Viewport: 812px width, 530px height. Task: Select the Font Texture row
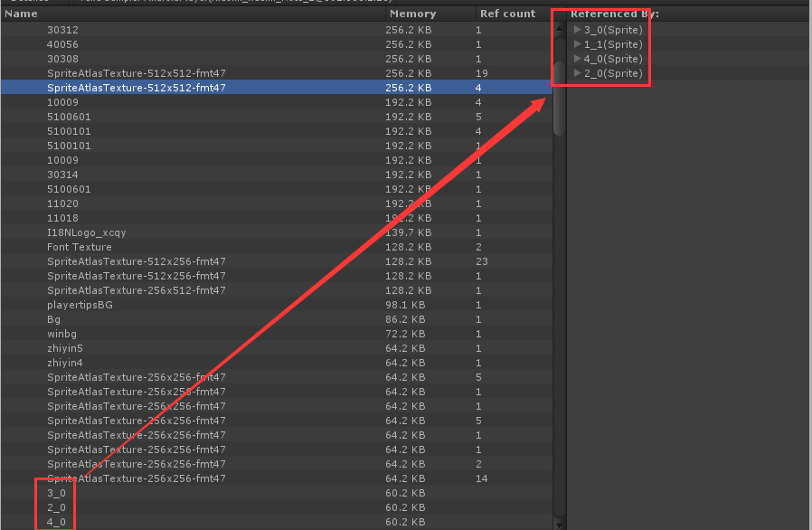point(277,248)
